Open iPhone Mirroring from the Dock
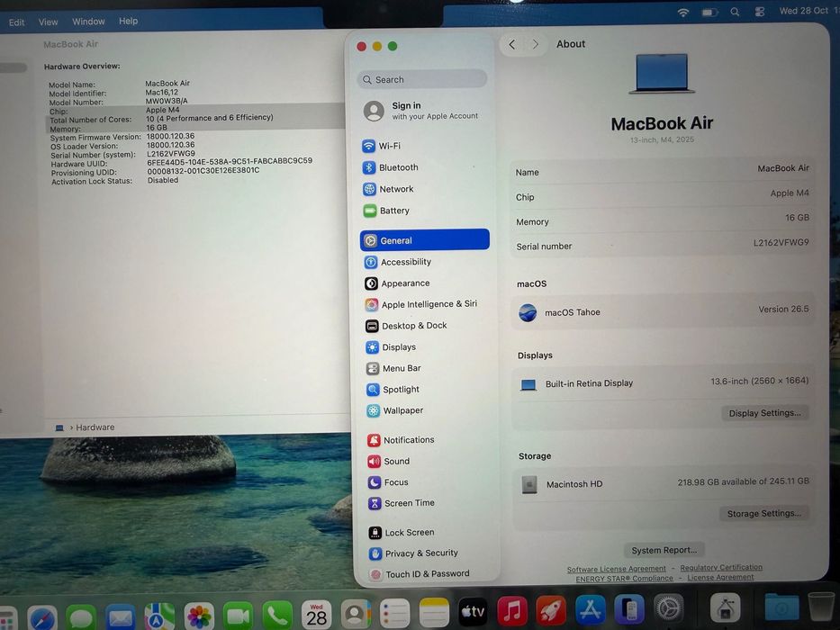The image size is (840, 630). click(x=629, y=609)
